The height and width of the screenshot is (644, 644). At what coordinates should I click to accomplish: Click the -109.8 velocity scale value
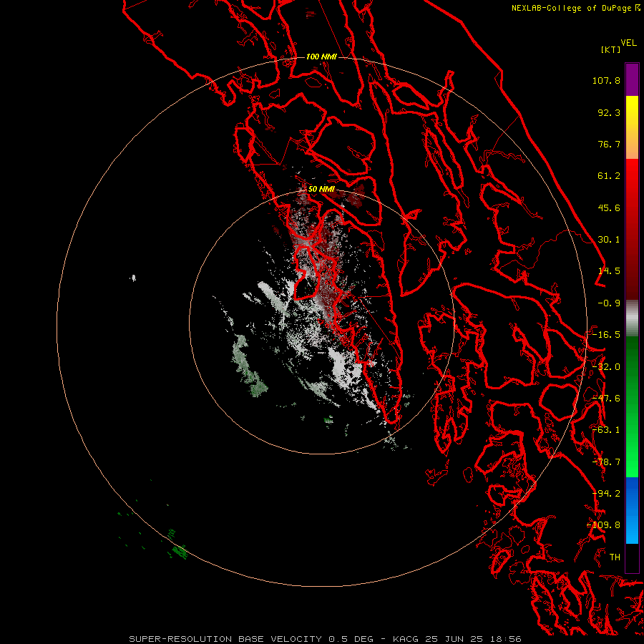[x=604, y=525]
